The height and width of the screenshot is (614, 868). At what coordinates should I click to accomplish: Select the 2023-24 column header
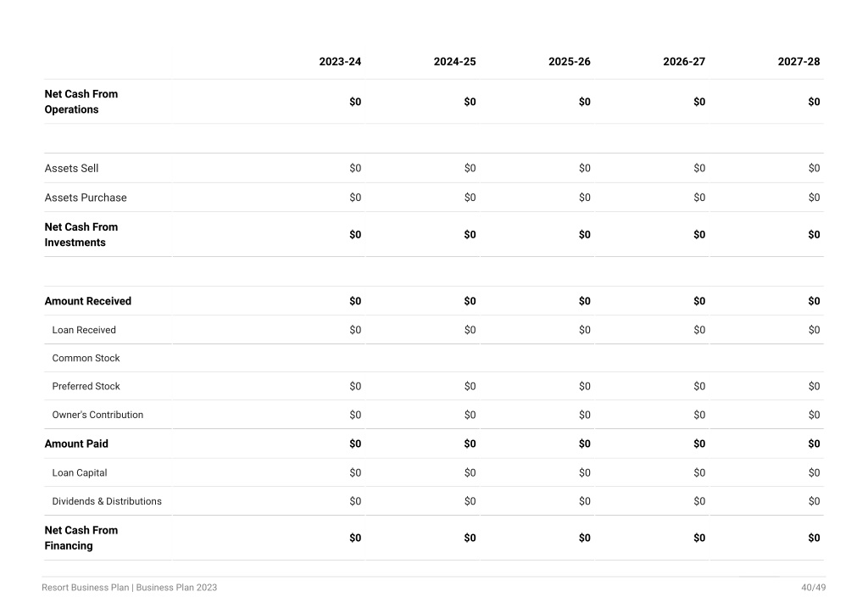pyautogui.click(x=340, y=61)
